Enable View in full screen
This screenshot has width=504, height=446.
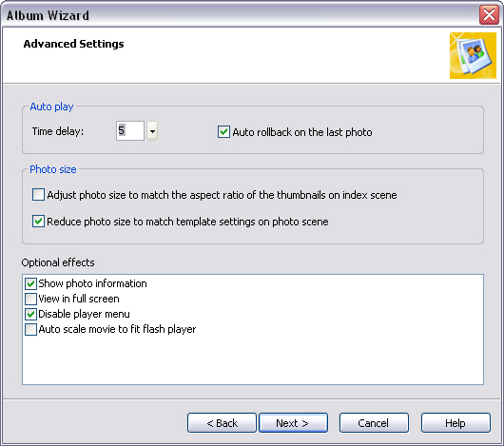tap(30, 299)
